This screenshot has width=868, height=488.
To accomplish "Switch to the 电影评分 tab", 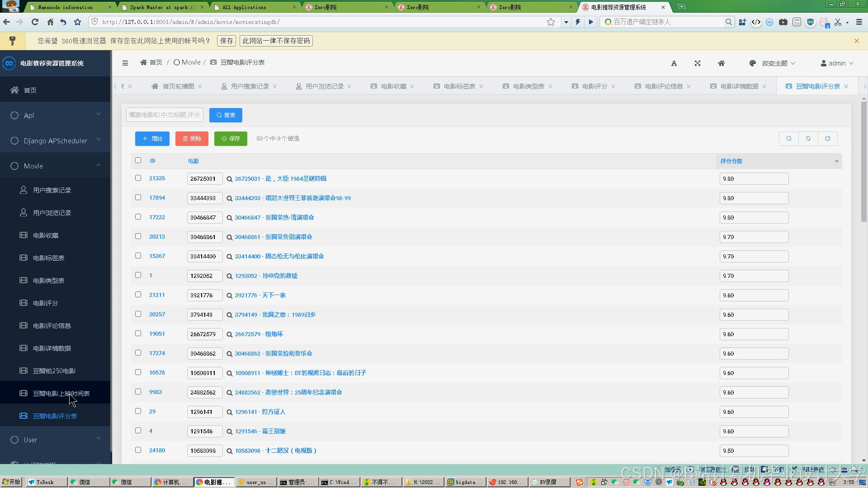I will (x=594, y=86).
